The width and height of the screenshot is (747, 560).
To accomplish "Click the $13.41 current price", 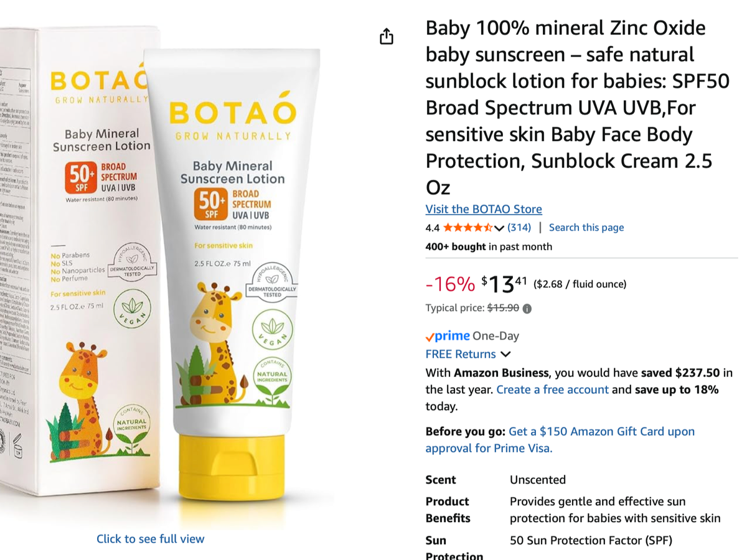I will [504, 284].
